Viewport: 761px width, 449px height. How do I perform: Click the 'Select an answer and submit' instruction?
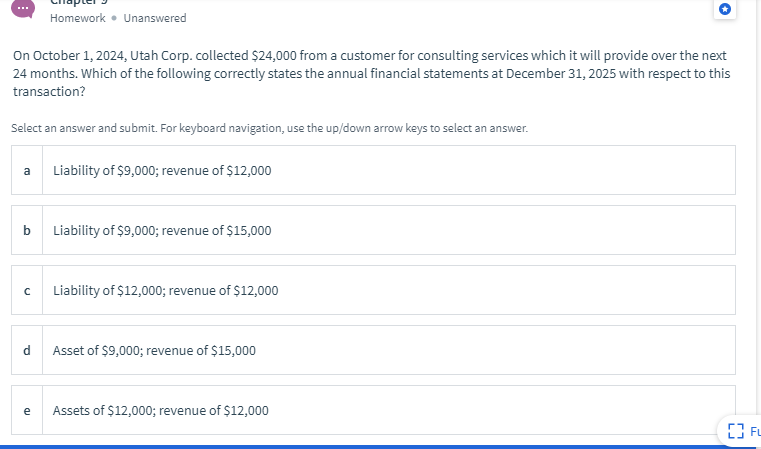click(269, 128)
